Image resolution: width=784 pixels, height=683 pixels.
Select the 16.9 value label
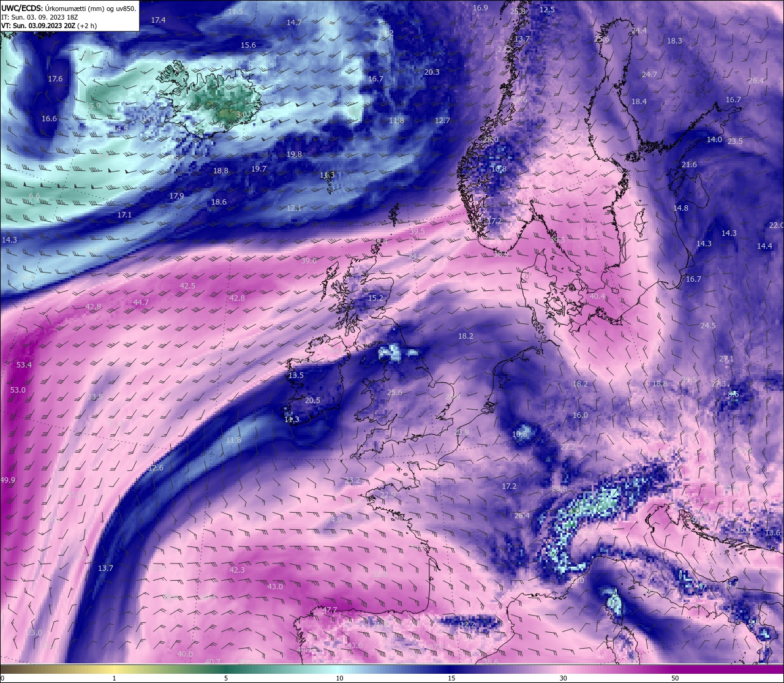click(480, 7)
